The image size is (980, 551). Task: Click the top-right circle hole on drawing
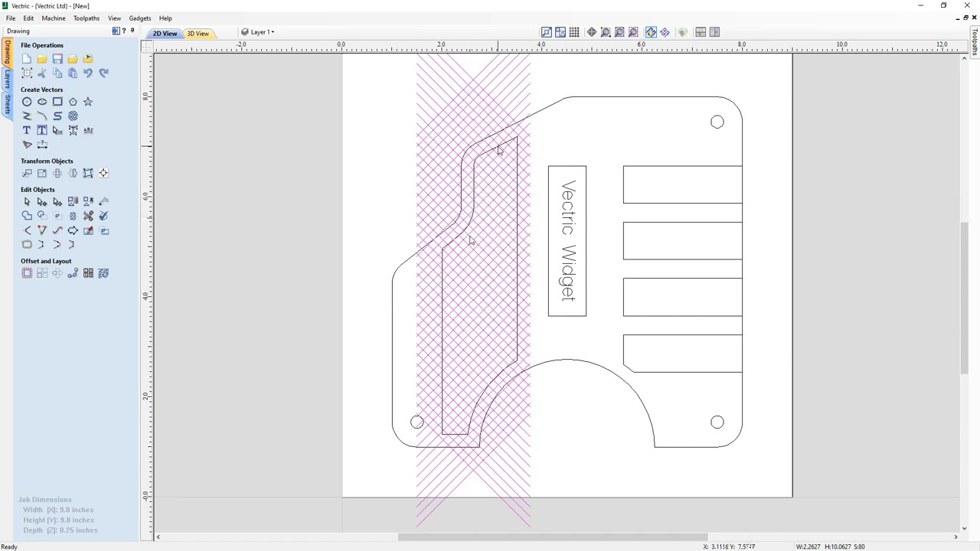coord(717,122)
